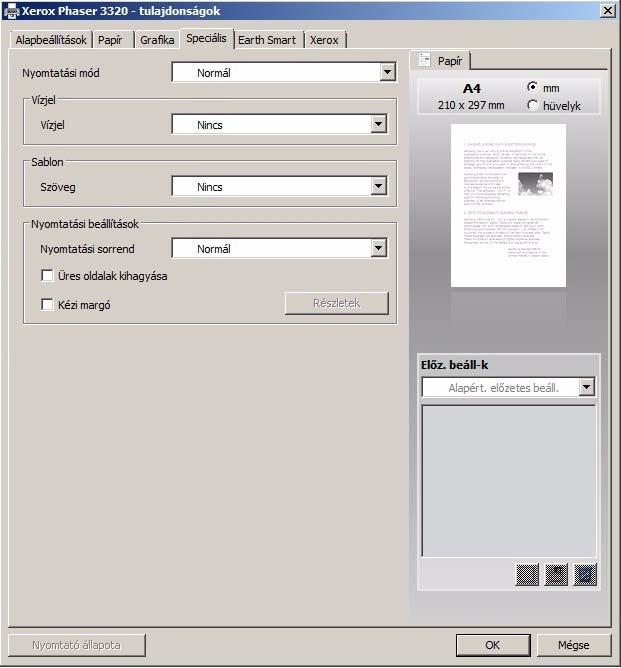Click the middle preset icon button below the presets list

point(556,574)
